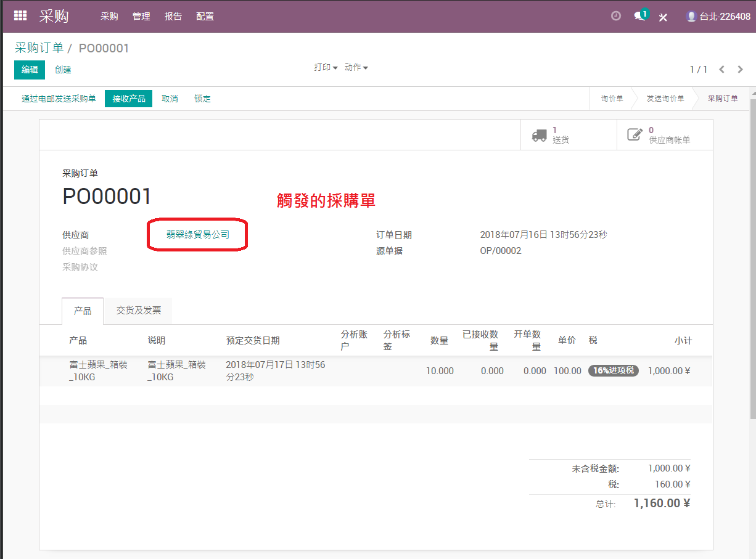
Task: Go to the previous record arrow
Action: coord(721,69)
